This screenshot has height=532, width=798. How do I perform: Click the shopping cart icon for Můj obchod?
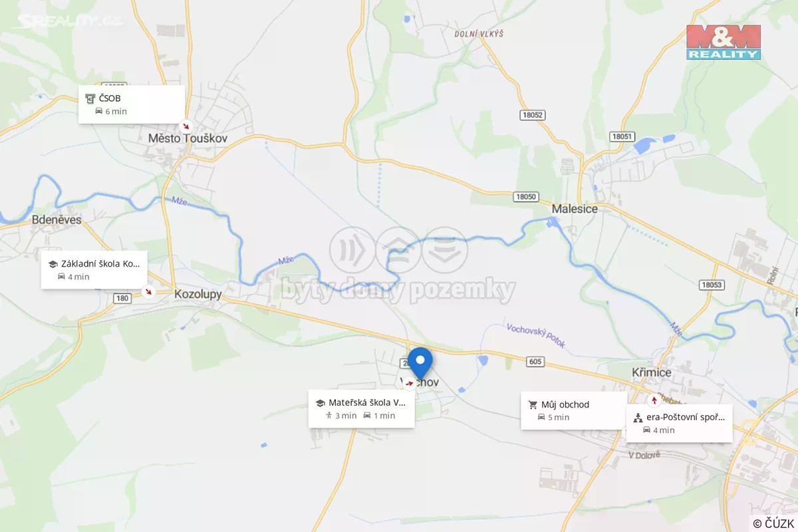[533, 404]
